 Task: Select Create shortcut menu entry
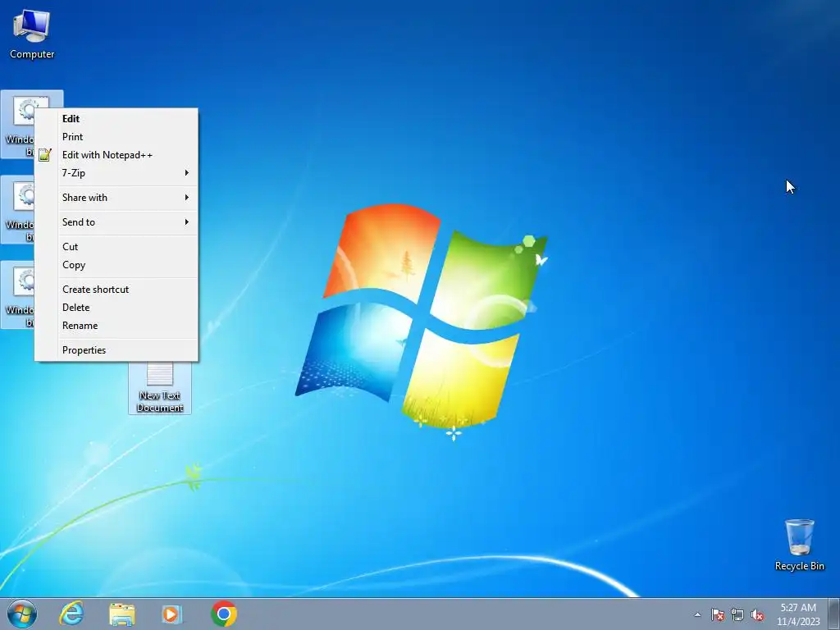click(116, 290)
